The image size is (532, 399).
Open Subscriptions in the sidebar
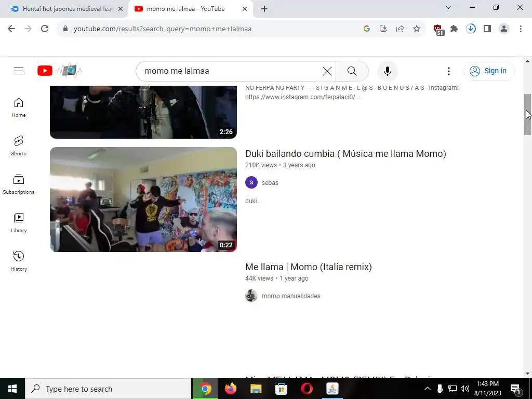(x=19, y=184)
